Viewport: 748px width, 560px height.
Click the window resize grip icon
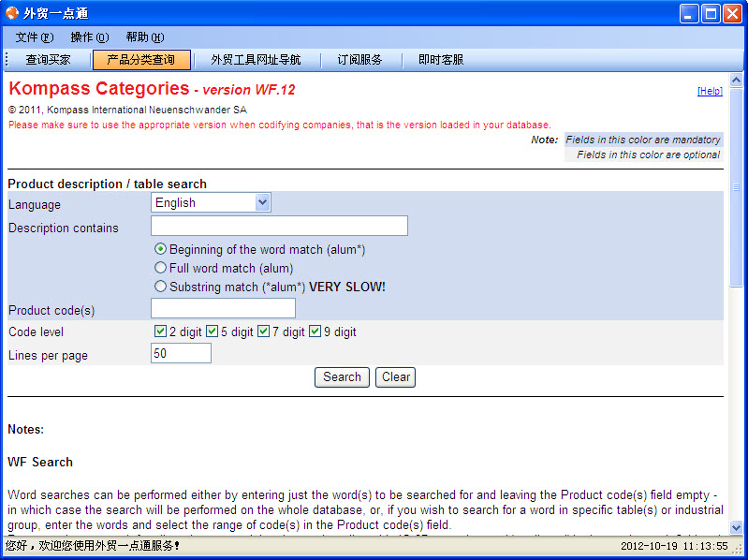(x=739, y=549)
